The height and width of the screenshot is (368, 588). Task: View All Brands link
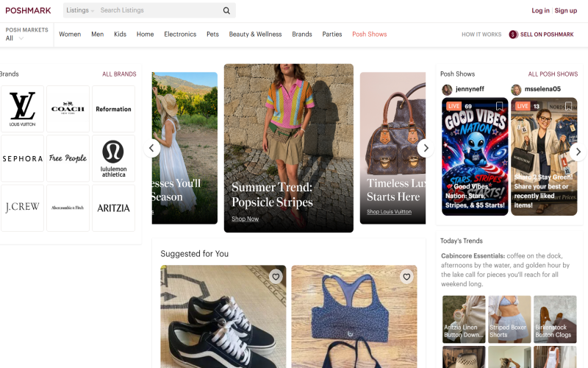[x=119, y=74]
